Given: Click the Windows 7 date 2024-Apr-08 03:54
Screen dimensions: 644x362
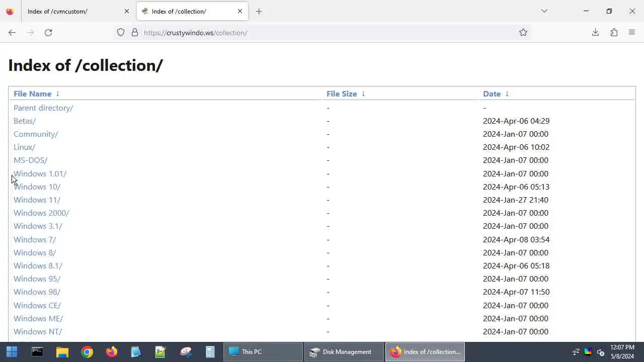Looking at the screenshot, I should [x=516, y=239].
